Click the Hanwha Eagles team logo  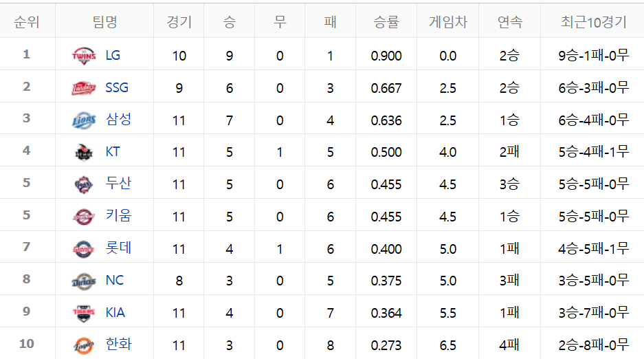click(84, 345)
